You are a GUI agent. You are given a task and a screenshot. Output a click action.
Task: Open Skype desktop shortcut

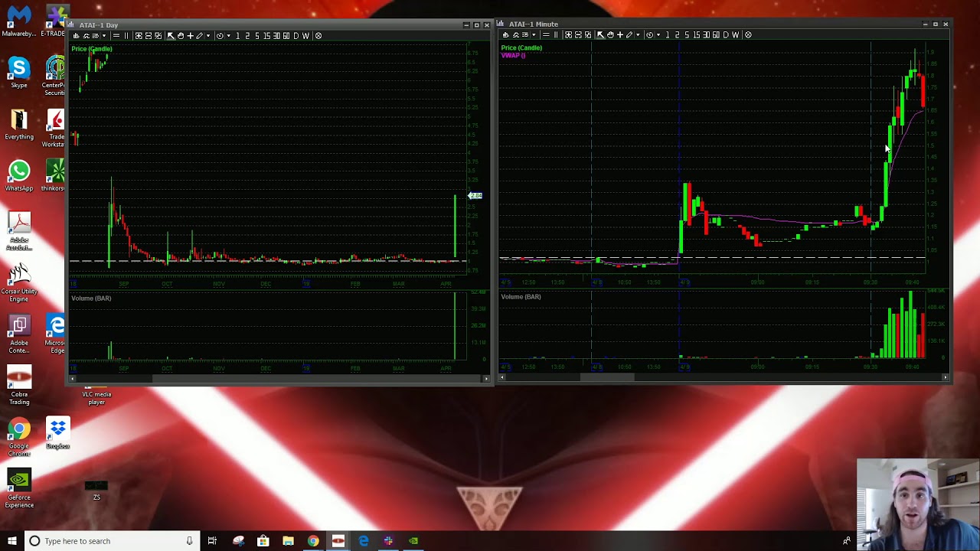(19, 73)
